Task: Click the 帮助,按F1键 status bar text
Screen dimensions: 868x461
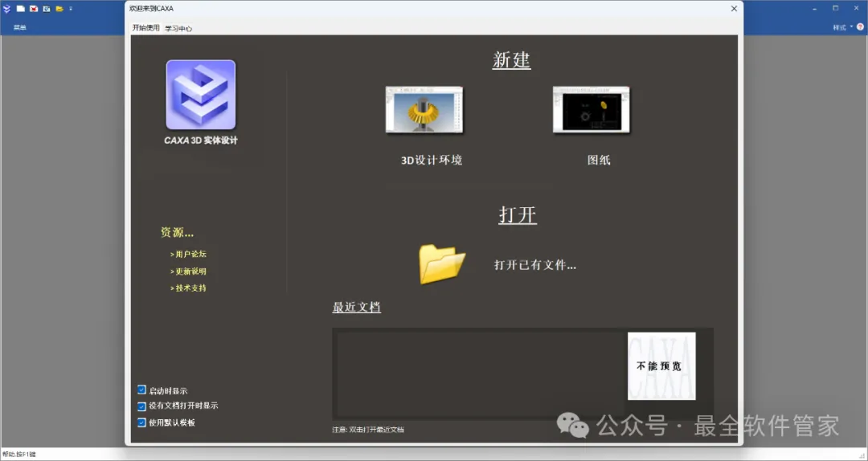Action: [18, 455]
